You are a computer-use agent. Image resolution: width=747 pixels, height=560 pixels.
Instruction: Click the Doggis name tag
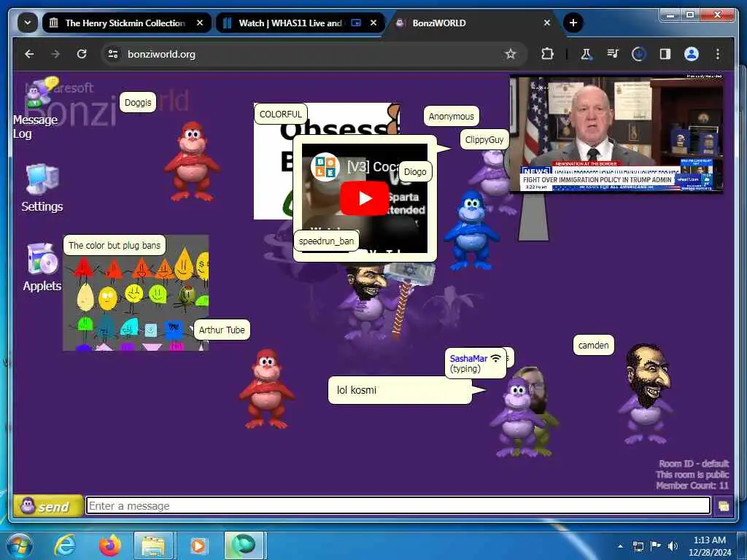tap(138, 102)
